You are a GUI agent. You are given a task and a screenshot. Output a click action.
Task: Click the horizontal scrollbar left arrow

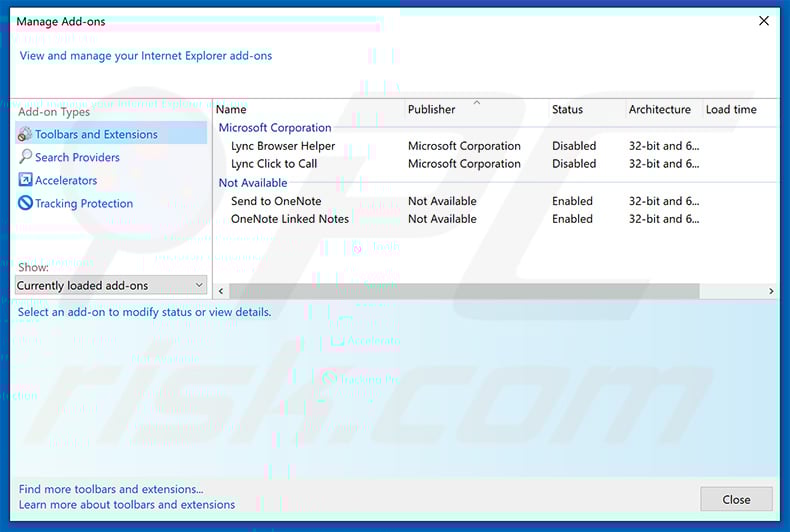(x=221, y=291)
